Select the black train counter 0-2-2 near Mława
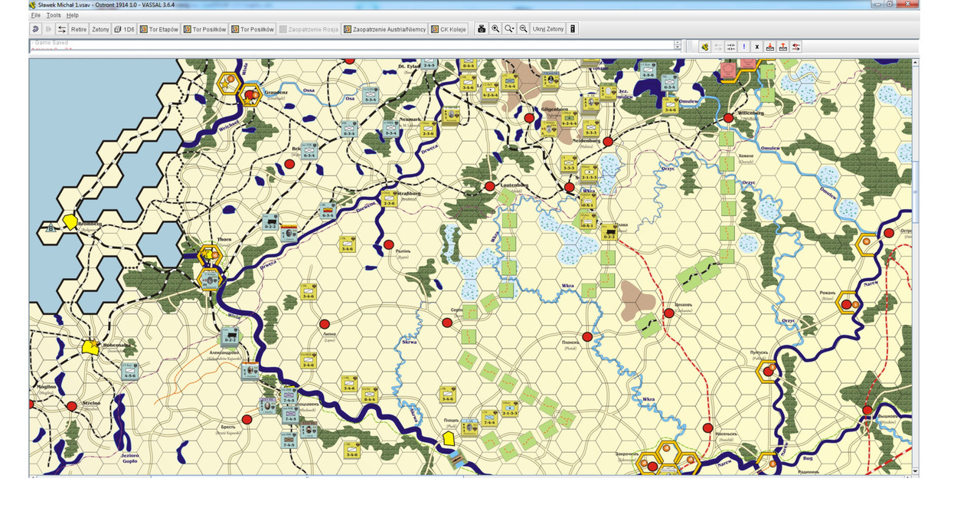 (610, 231)
